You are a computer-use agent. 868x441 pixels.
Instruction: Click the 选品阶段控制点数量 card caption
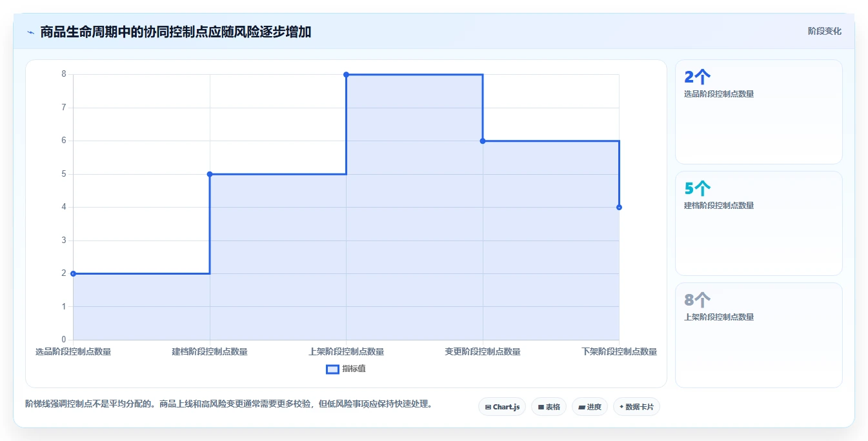tap(719, 94)
